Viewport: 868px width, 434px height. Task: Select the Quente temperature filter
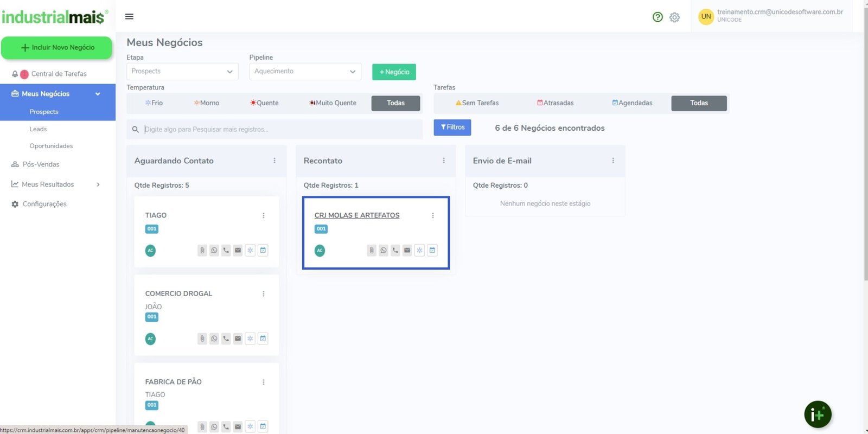click(x=264, y=103)
